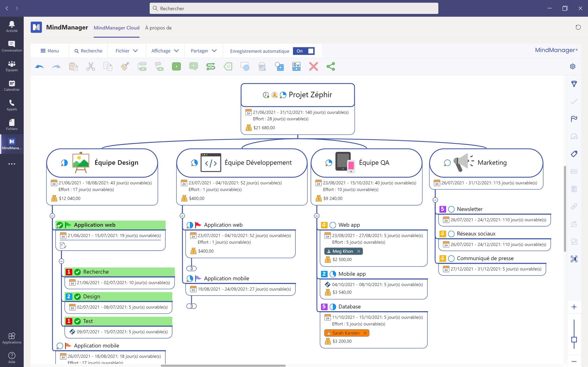Delete the selected topic
Viewport: 588px width, 367px height.
(313, 67)
